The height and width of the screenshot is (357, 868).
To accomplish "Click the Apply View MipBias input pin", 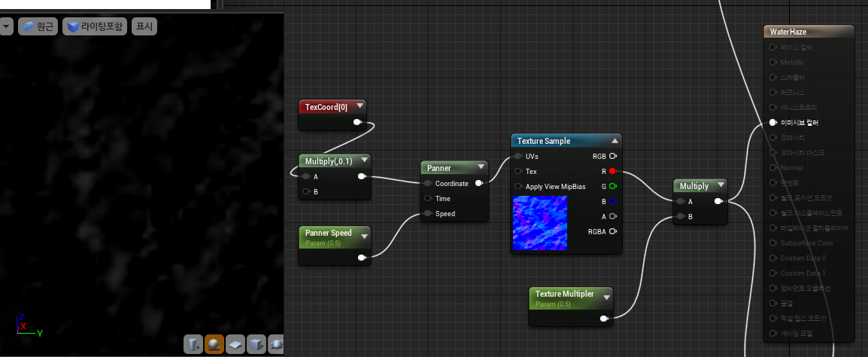I will click(518, 186).
